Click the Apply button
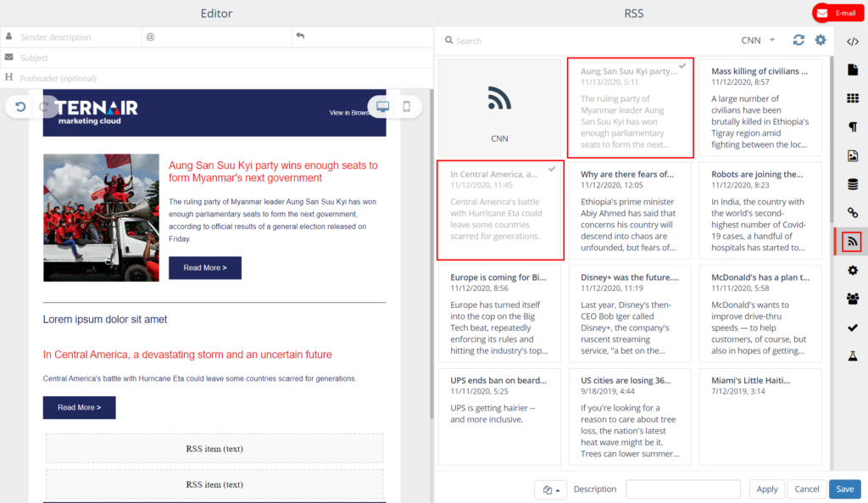868x503 pixels. pyautogui.click(x=766, y=489)
